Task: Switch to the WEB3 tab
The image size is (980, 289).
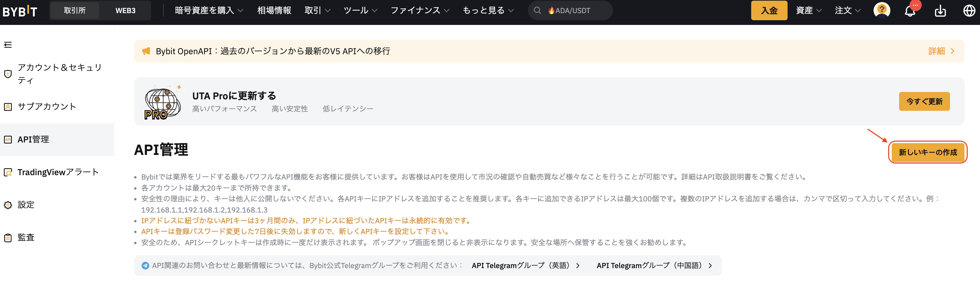Action: [125, 10]
